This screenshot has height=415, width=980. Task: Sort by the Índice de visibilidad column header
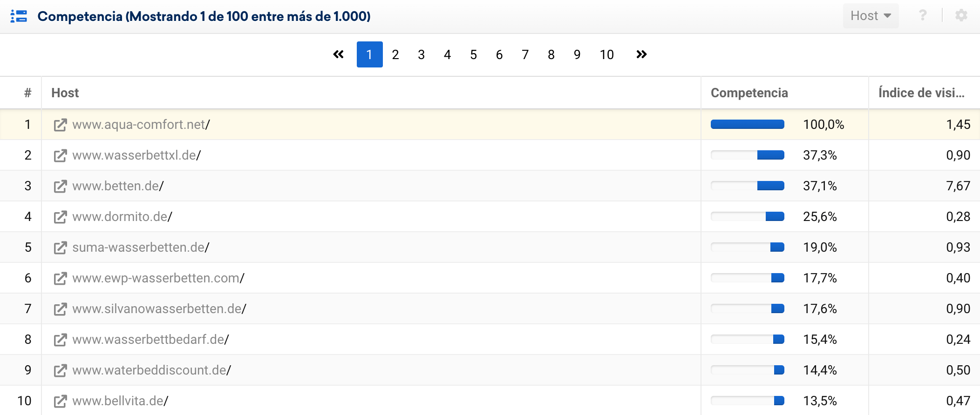coord(921,93)
